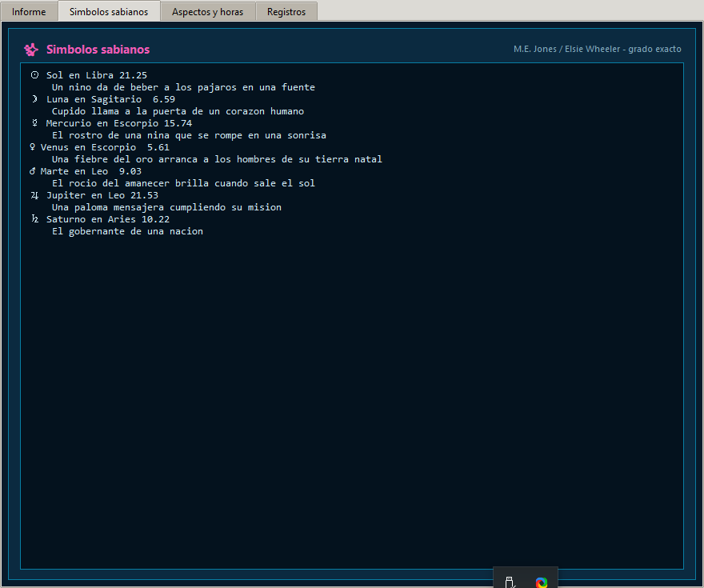Screen dimensions: 704x588
Task: Click the pink icon beside the Simbolos sabianos heading
Action: click(x=31, y=50)
